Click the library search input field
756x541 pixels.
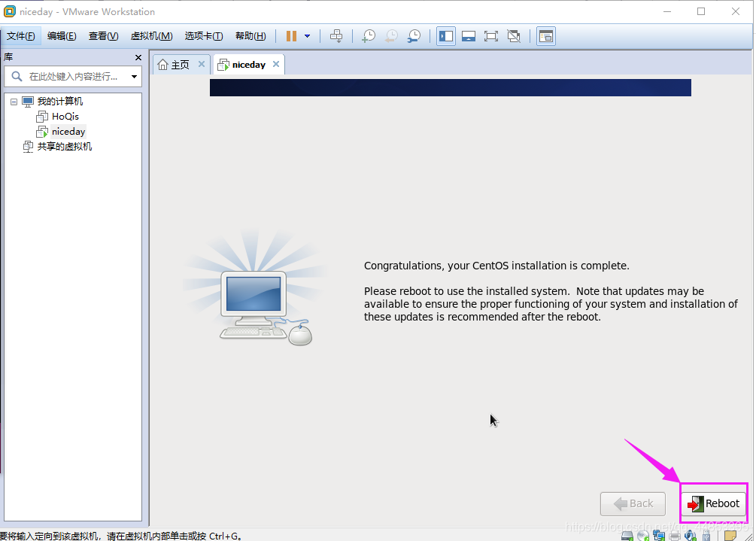73,76
